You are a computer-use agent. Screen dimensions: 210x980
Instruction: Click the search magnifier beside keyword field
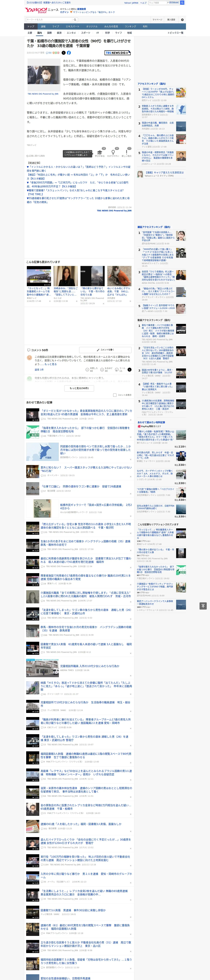coord(75,20)
